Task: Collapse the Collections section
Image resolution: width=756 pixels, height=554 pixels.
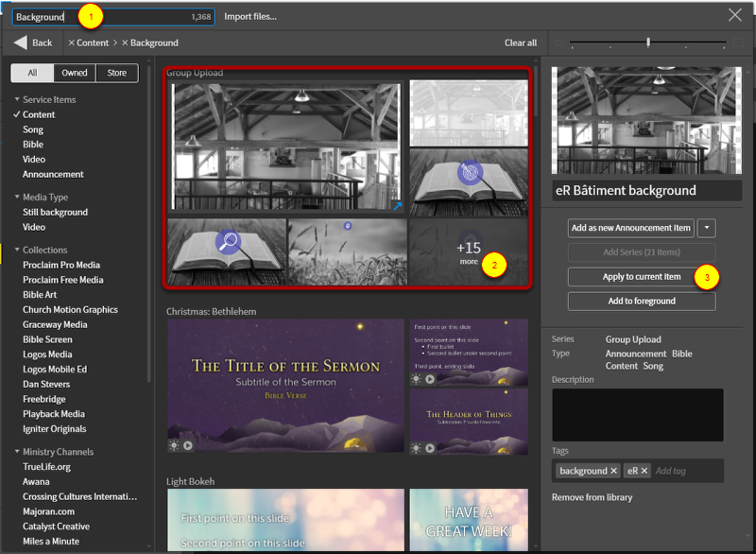Action: point(17,251)
